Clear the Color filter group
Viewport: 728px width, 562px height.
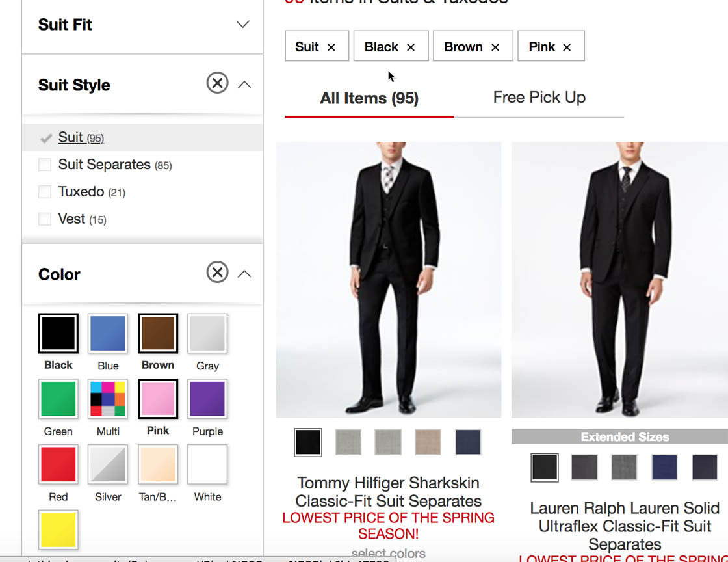pyautogui.click(x=217, y=273)
